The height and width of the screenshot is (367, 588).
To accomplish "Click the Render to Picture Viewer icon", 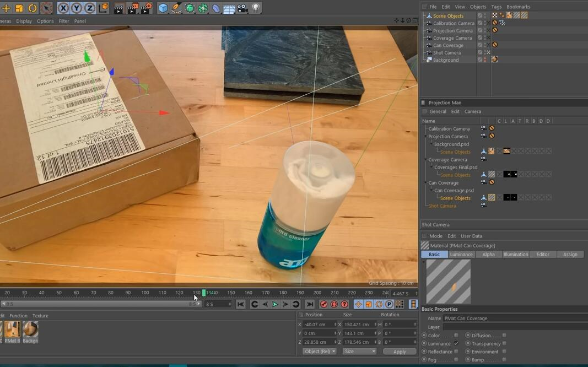I will [x=132, y=8].
